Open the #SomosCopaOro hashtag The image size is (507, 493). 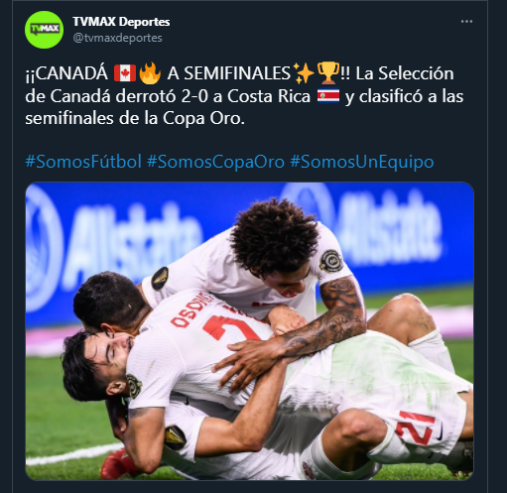click(x=216, y=162)
